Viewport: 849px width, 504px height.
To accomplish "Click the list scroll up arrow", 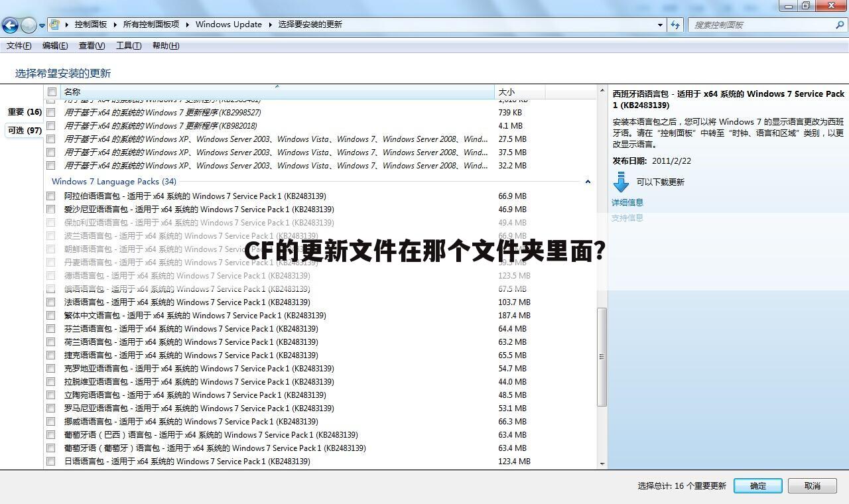I will point(602,92).
